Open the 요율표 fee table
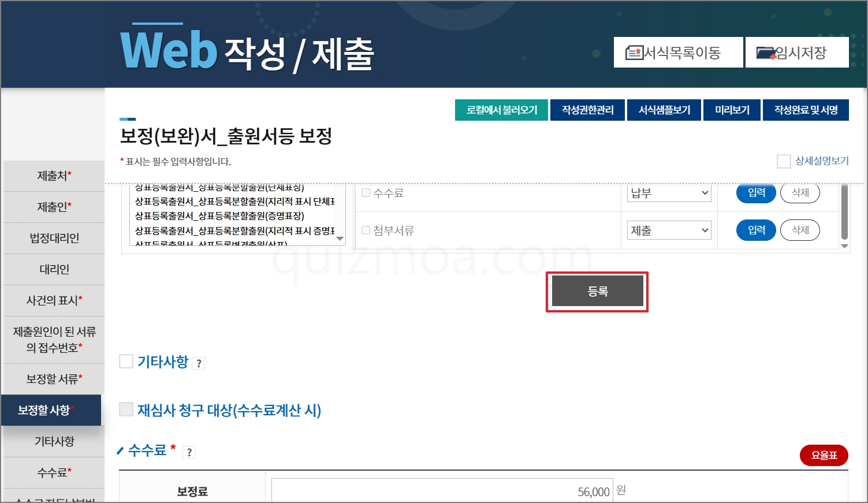The image size is (868, 503). click(824, 455)
